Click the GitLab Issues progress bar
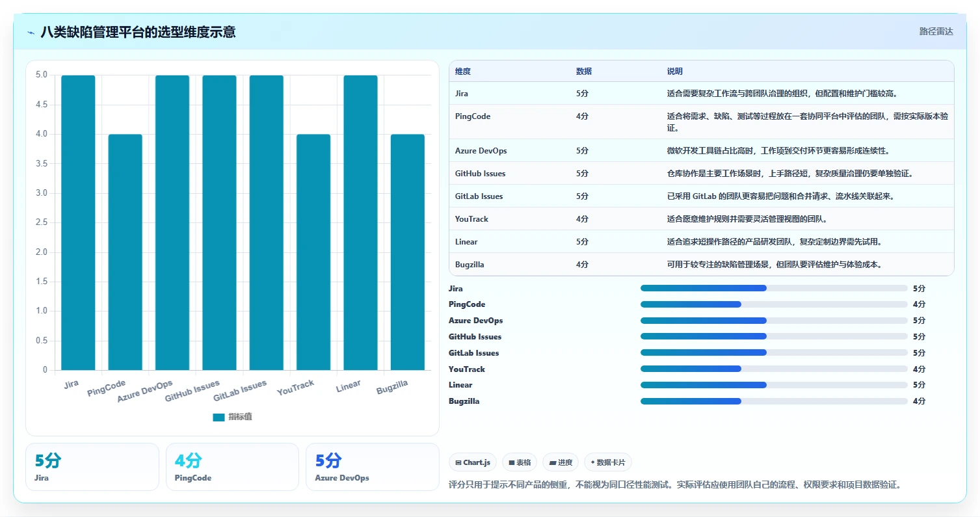The width and height of the screenshot is (980, 517). pos(774,352)
